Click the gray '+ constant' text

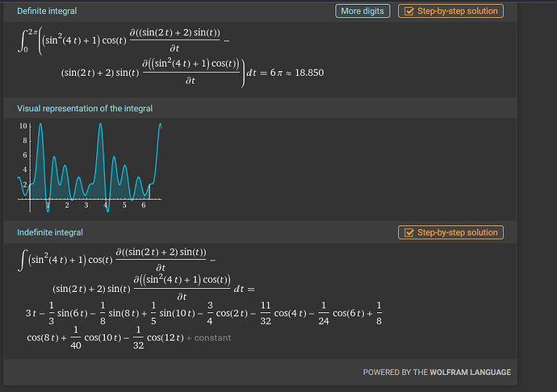209,337
